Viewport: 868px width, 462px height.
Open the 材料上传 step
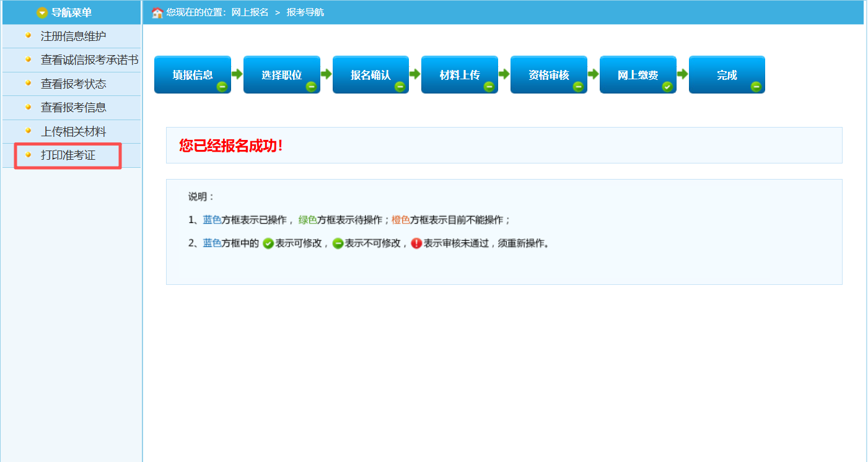(459, 75)
